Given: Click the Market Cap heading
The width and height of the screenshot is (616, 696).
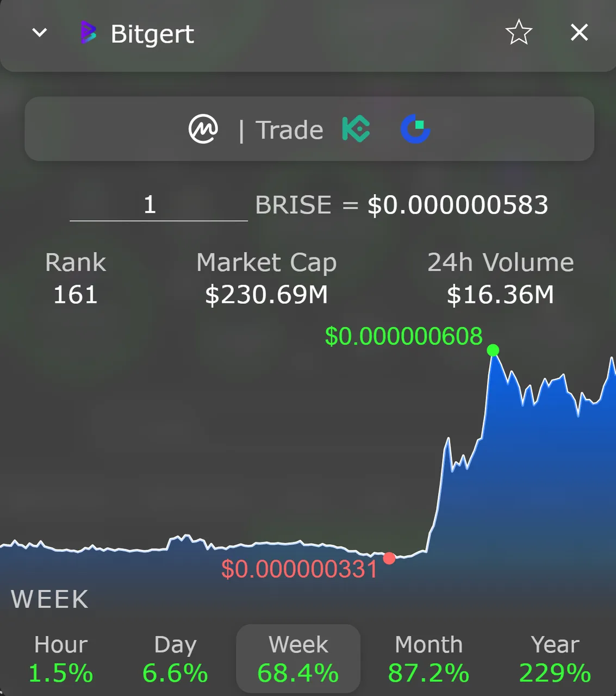Looking at the screenshot, I should pyautogui.click(x=266, y=263).
